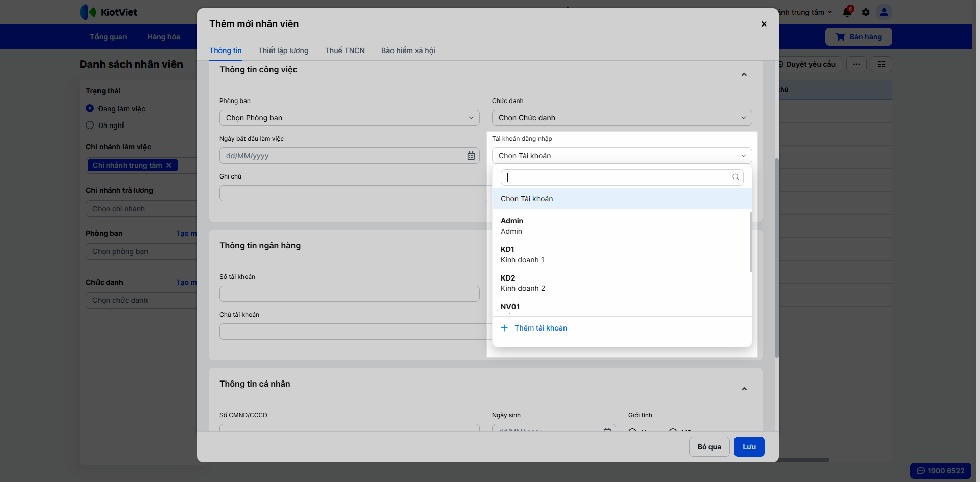This screenshot has width=980, height=482.
Task: Click the Bỏ qua button
Action: coord(709,447)
